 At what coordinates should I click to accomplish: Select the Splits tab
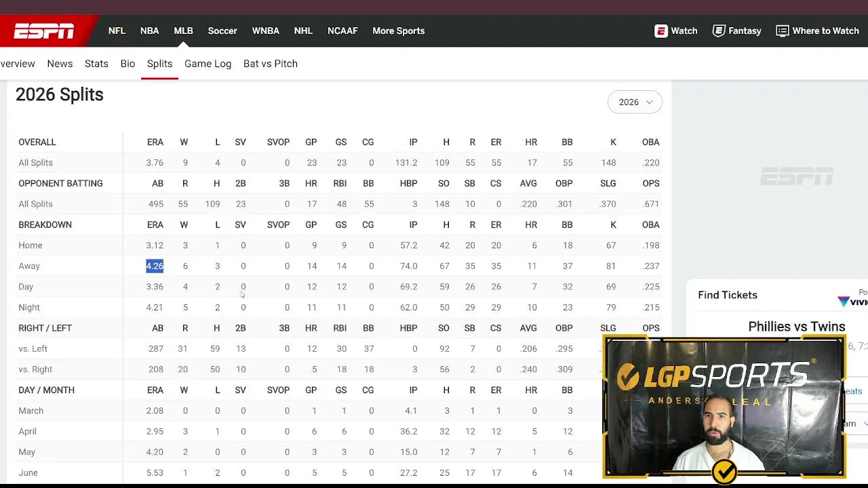(x=159, y=64)
